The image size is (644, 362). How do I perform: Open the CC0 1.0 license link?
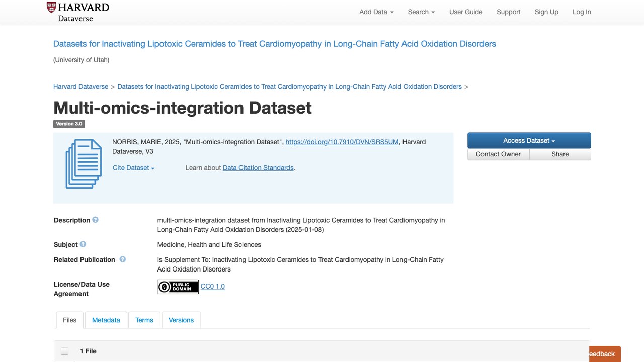[x=213, y=286]
